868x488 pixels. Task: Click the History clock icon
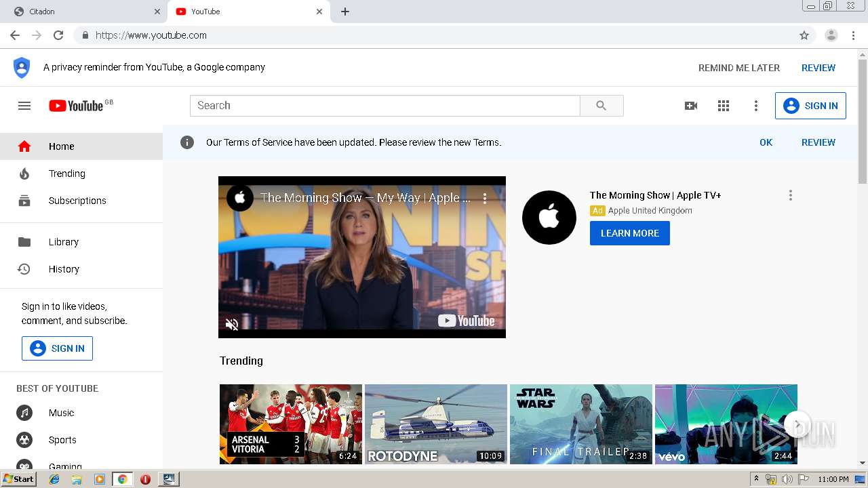coord(24,269)
